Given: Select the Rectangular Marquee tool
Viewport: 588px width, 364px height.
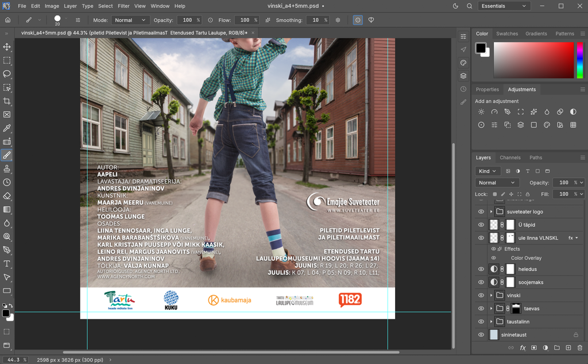Looking at the screenshot, I should tap(7, 60).
